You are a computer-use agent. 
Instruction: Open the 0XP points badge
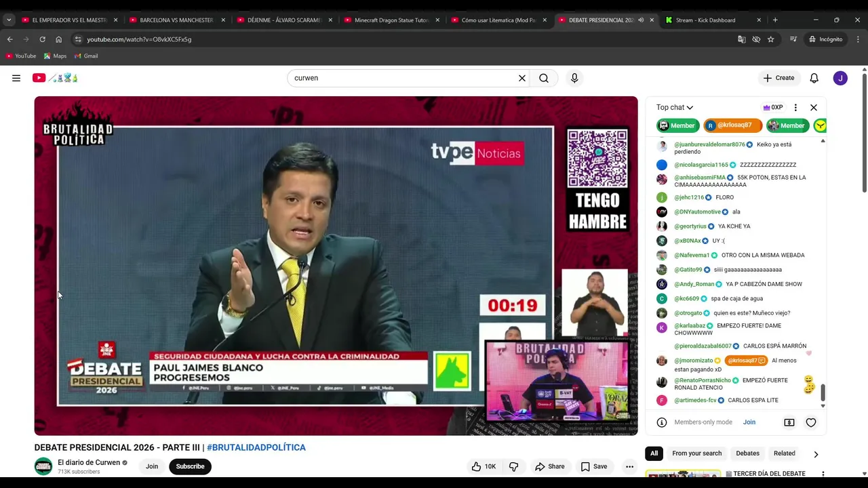coord(773,107)
